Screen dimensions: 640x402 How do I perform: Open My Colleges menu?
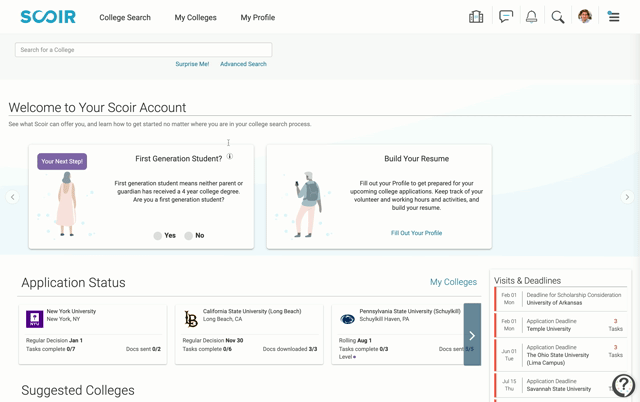click(x=196, y=18)
